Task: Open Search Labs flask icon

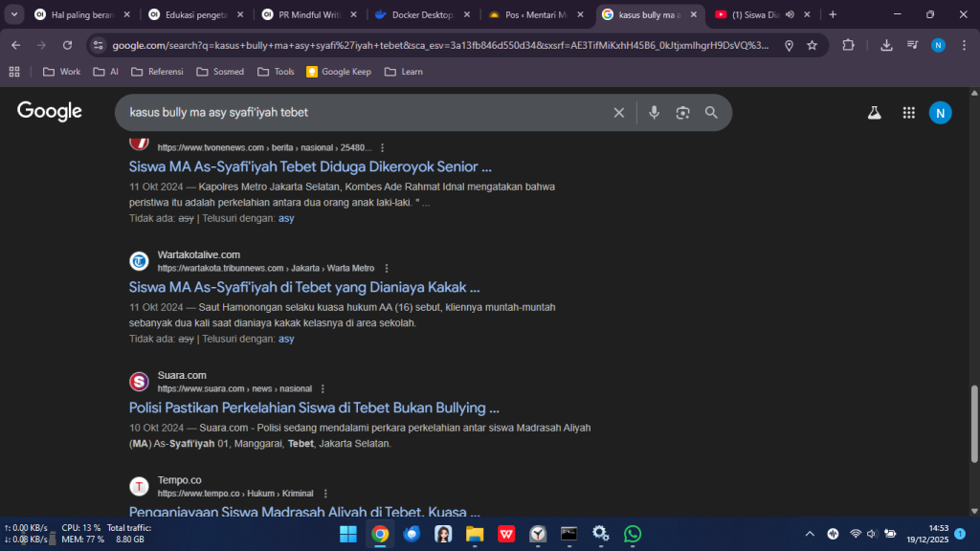Action: 874,113
